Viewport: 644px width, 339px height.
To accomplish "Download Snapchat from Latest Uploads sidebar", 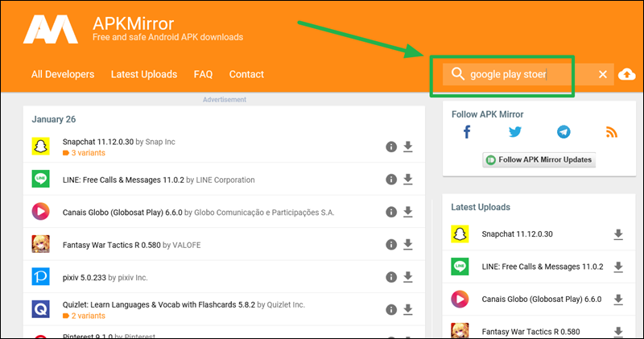I will click(x=618, y=234).
